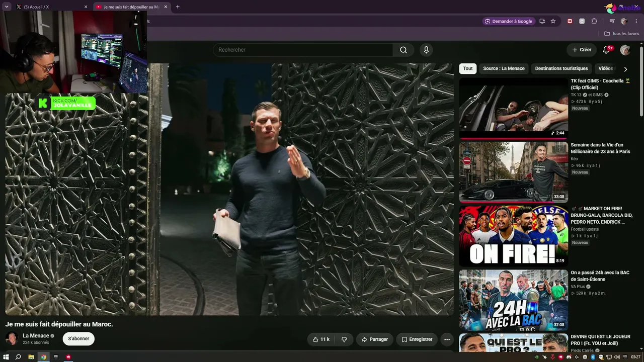
Task: Open YouTube notifications bell
Action: 606,50
